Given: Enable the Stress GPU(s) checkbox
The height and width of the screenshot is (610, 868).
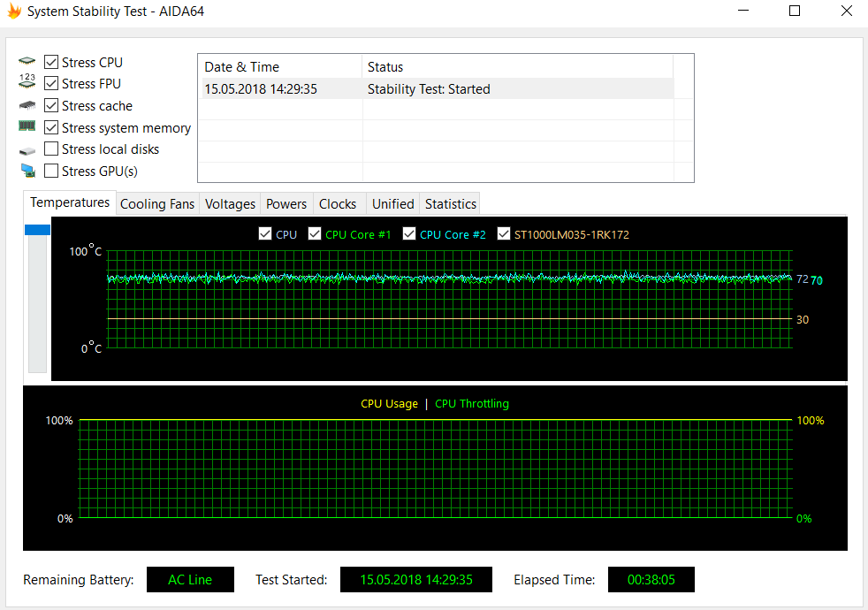Looking at the screenshot, I should [51, 171].
